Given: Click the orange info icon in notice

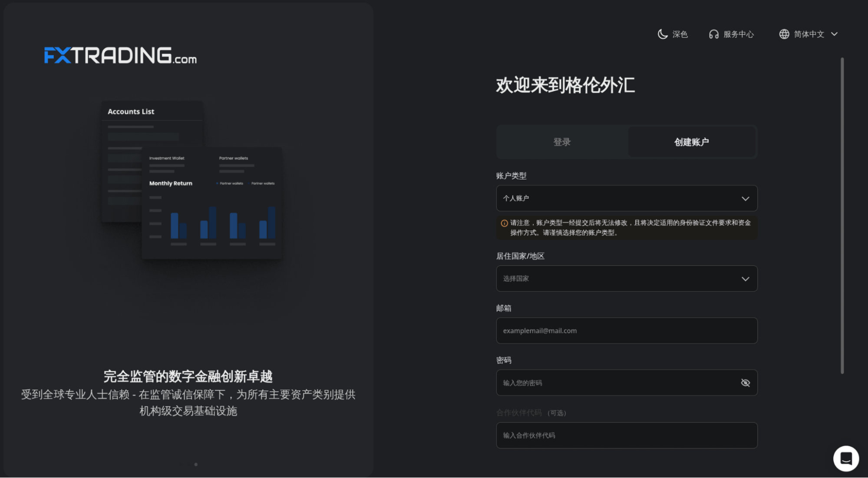Looking at the screenshot, I should point(504,223).
